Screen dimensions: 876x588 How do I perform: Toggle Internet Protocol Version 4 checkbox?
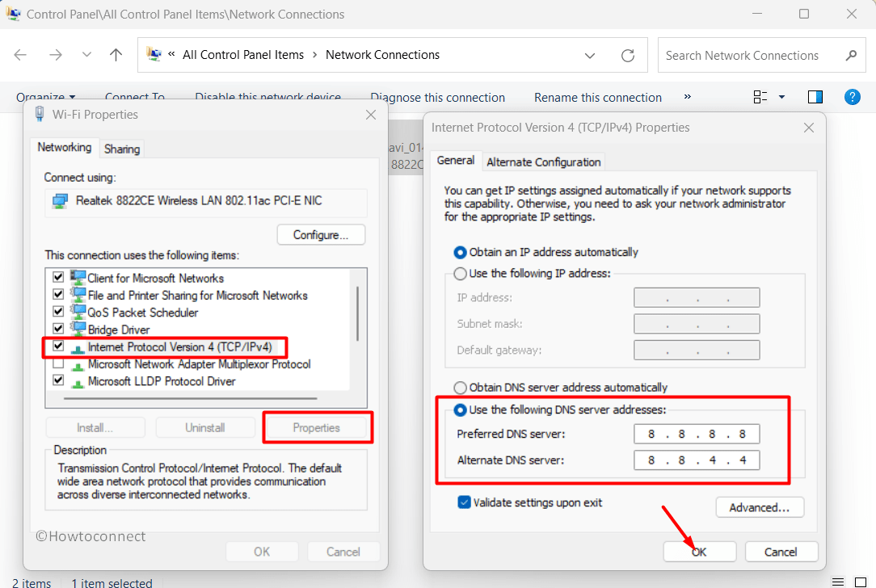coord(58,346)
